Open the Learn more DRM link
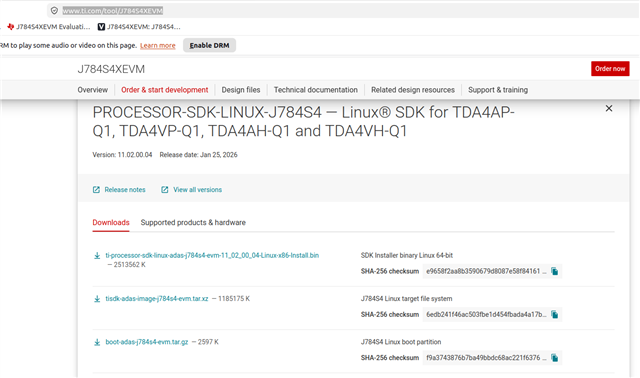The image size is (640, 378). 158,45
